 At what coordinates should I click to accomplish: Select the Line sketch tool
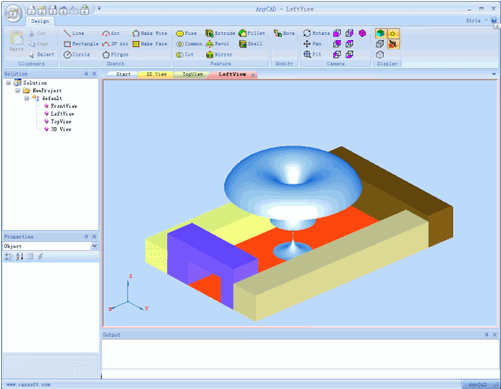74,33
